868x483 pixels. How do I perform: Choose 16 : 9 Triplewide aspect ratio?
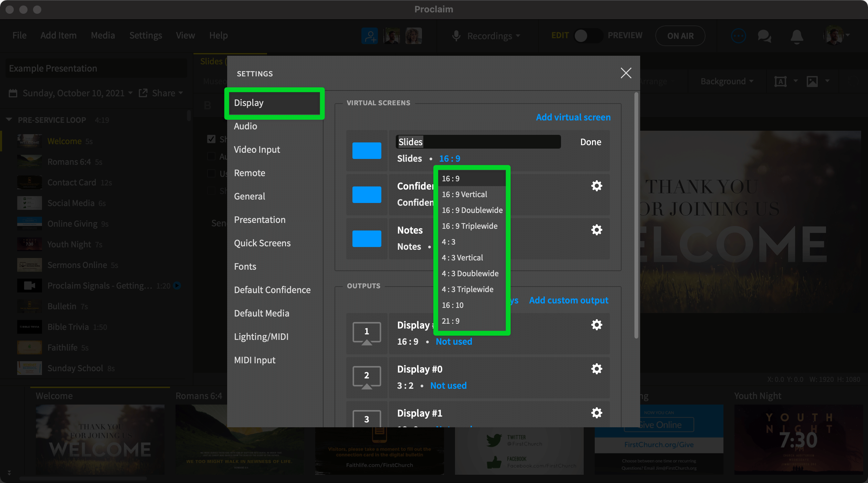click(x=472, y=226)
